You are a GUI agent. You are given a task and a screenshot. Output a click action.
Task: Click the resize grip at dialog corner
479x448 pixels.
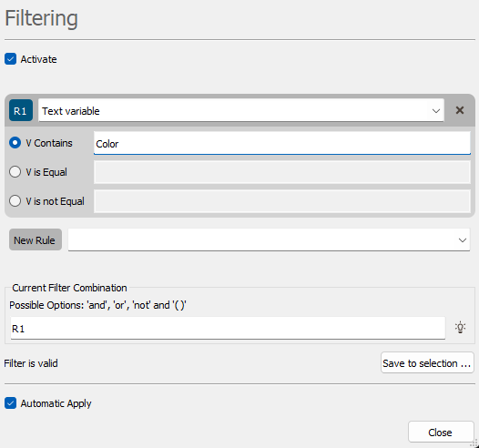click(474, 443)
